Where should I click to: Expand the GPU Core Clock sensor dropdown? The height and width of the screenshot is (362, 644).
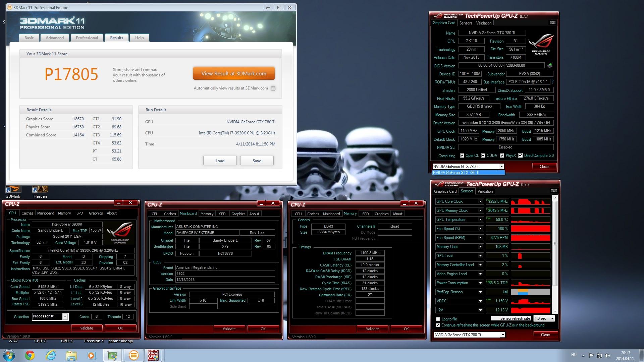pyautogui.click(x=480, y=201)
